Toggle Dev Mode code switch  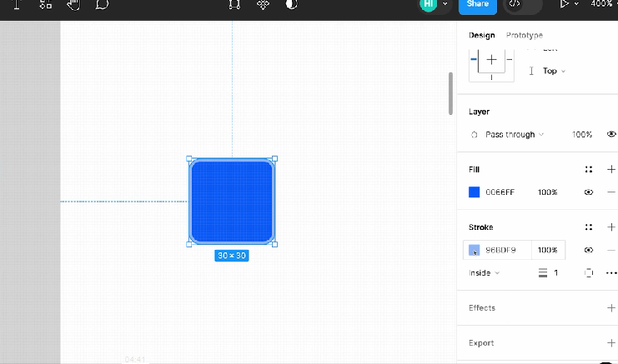click(x=523, y=6)
